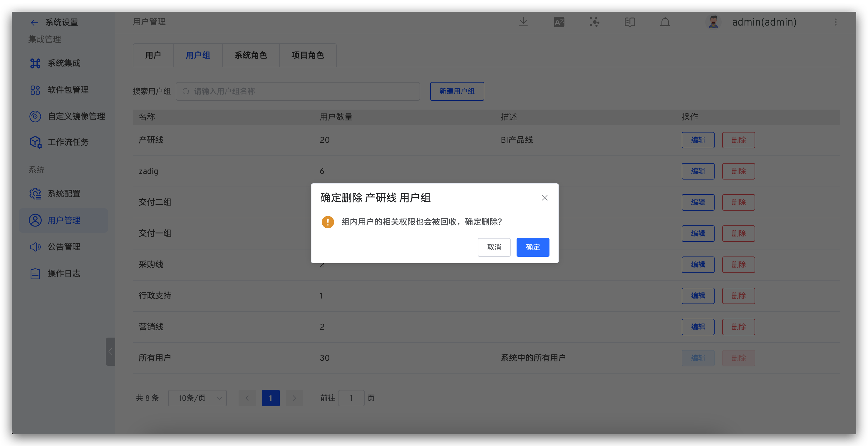Collapse the sidebar with the chevron handle
This screenshot has width=868, height=446.
(x=110, y=352)
